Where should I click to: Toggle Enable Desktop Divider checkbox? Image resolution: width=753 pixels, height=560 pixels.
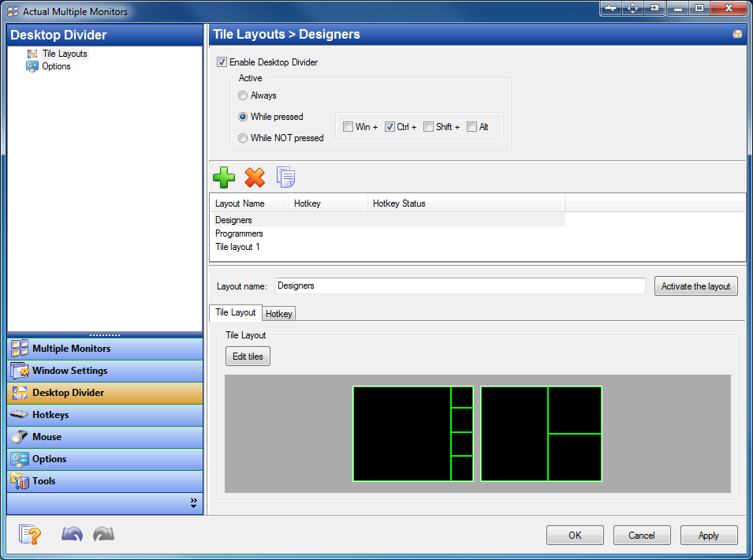tap(222, 62)
